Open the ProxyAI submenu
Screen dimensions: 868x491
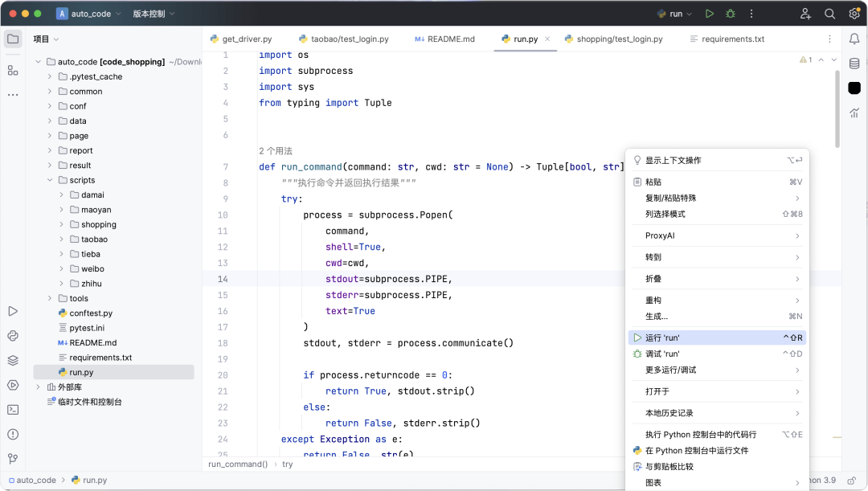point(717,235)
